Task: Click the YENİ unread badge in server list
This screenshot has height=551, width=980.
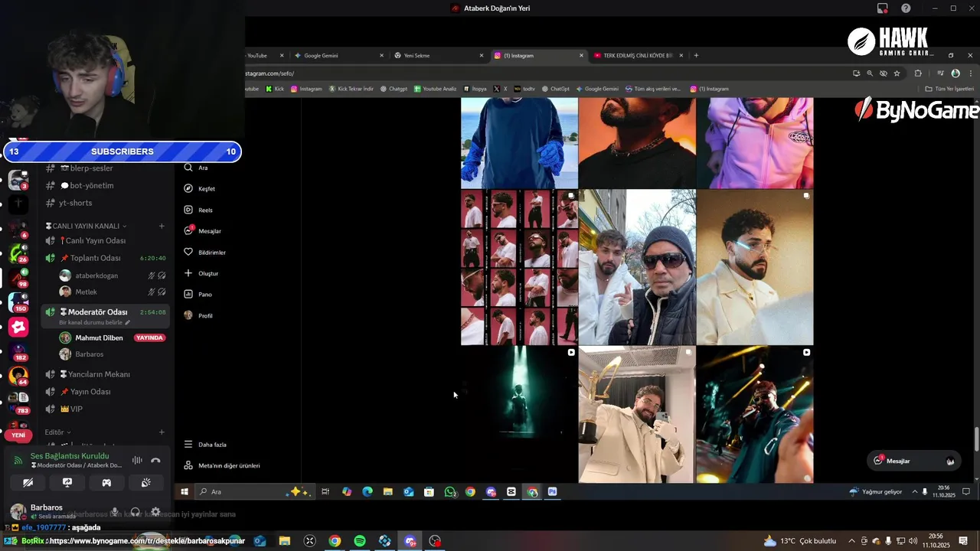Action: tap(18, 435)
